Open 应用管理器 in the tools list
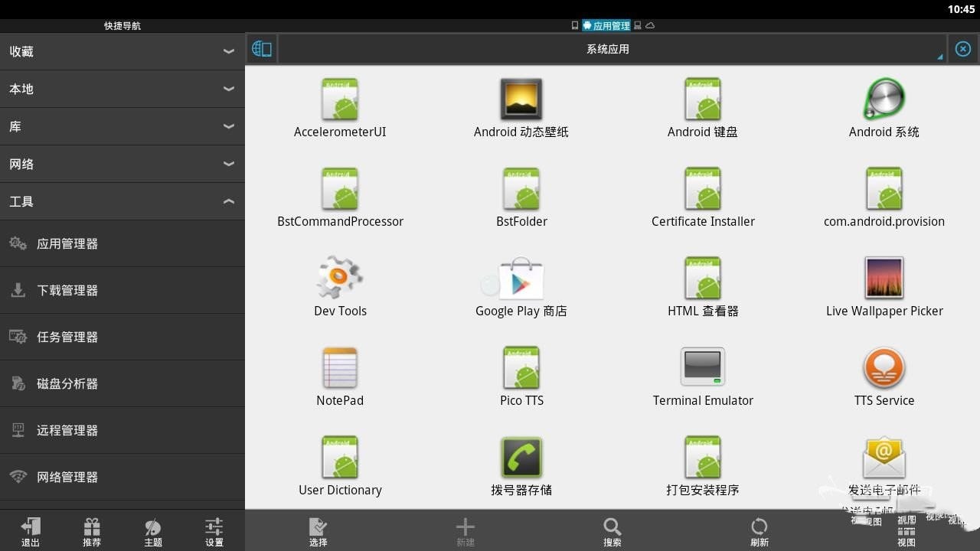 click(122, 243)
